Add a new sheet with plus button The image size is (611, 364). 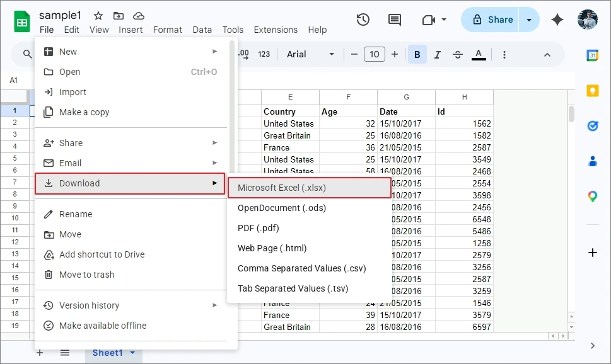(40, 353)
